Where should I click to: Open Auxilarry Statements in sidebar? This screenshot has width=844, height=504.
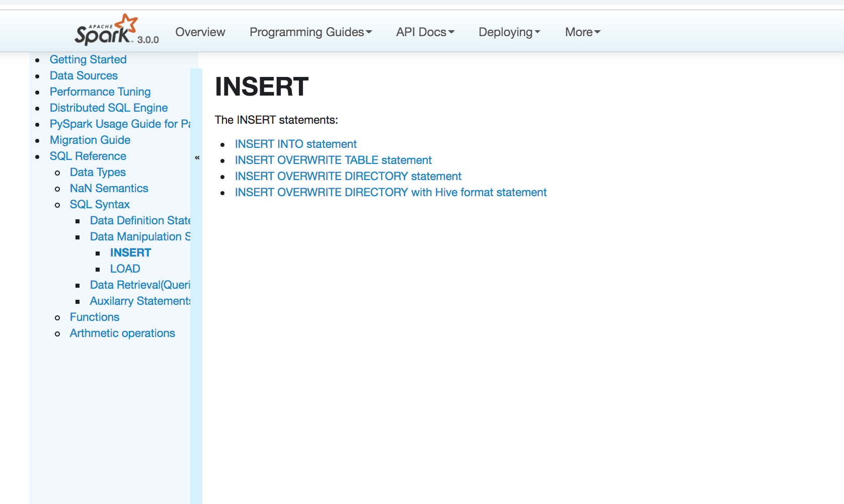coord(140,301)
